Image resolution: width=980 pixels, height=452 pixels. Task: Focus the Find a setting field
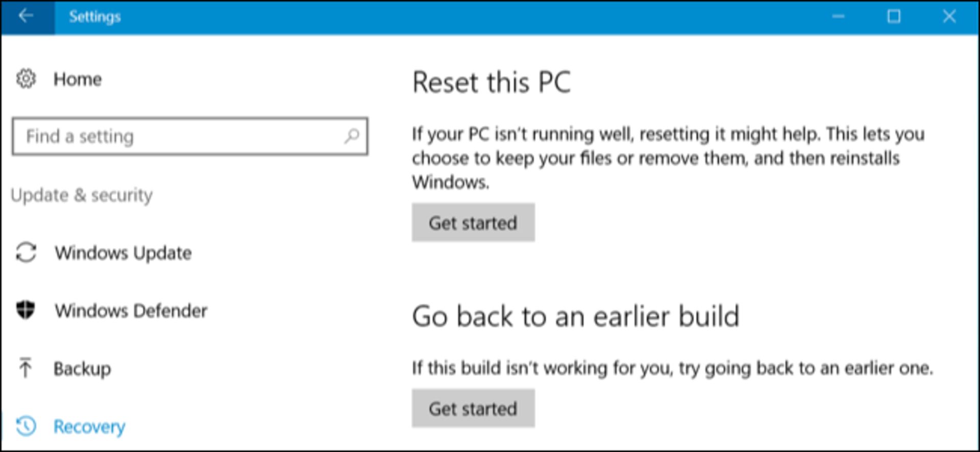[190, 136]
